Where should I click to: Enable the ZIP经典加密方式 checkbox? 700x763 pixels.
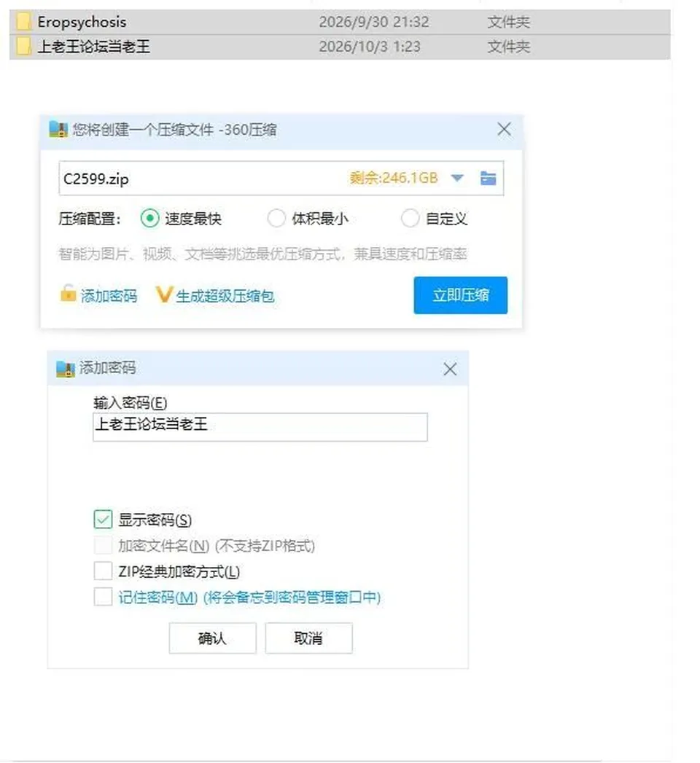pos(103,571)
